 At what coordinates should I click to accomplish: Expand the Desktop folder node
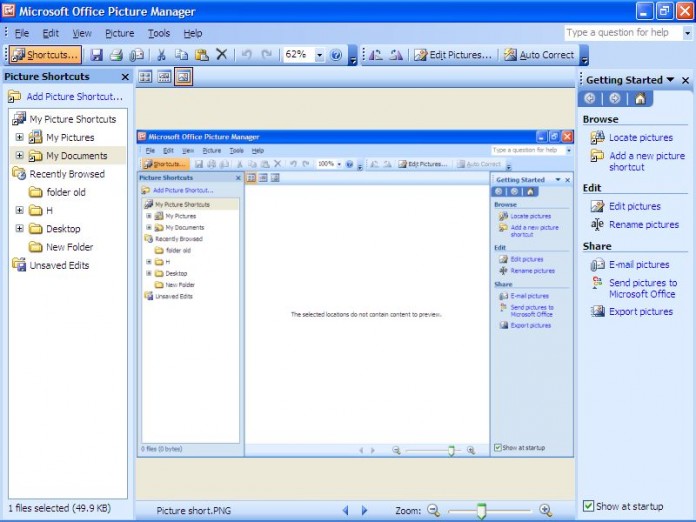point(20,229)
